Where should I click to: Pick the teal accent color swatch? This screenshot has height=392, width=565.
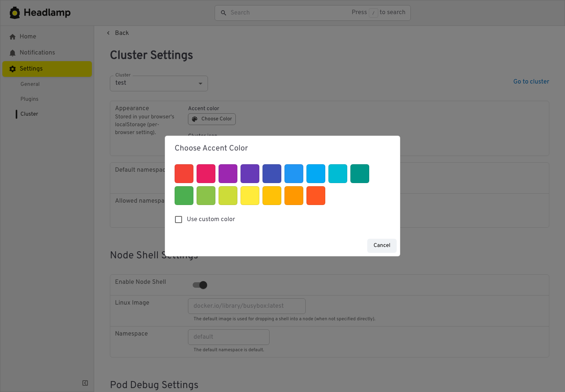click(360, 174)
